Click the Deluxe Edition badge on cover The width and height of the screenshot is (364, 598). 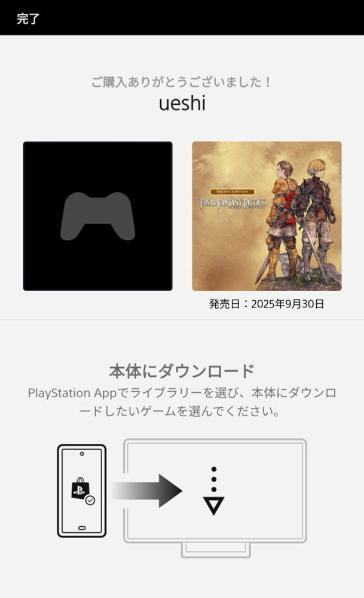point(233,191)
